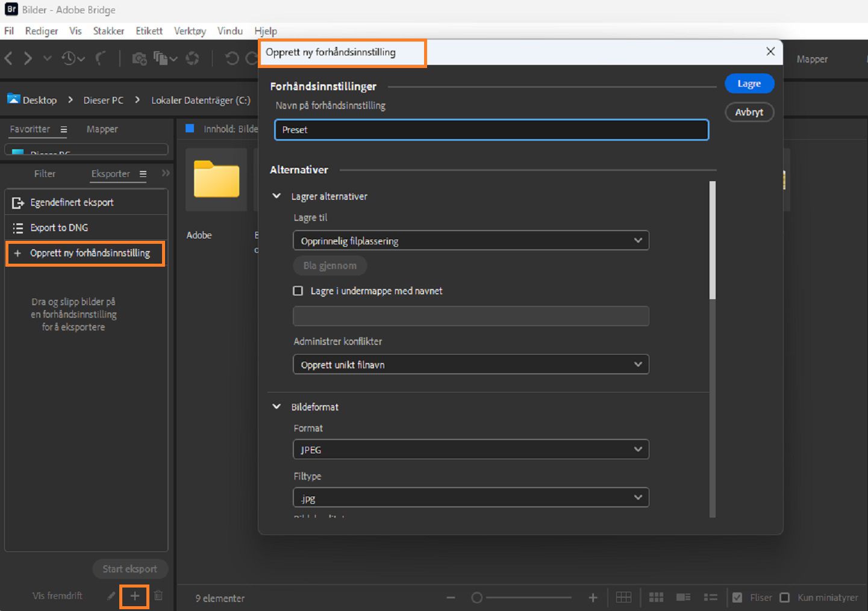The image size is (868, 611).
Task: Open the Hjelp menu
Action: tap(266, 31)
